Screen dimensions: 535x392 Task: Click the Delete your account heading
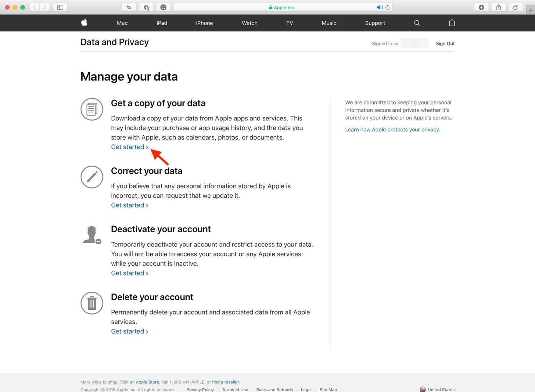pos(152,297)
